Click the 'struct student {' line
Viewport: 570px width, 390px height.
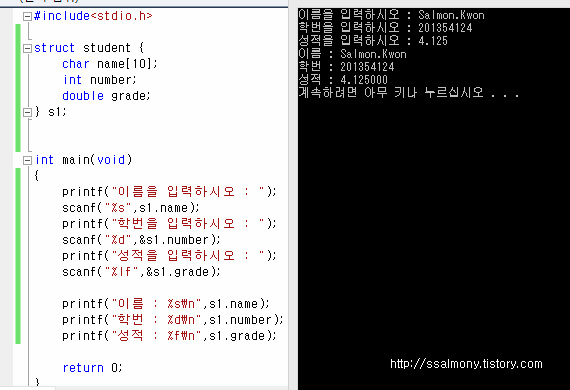click(x=89, y=48)
